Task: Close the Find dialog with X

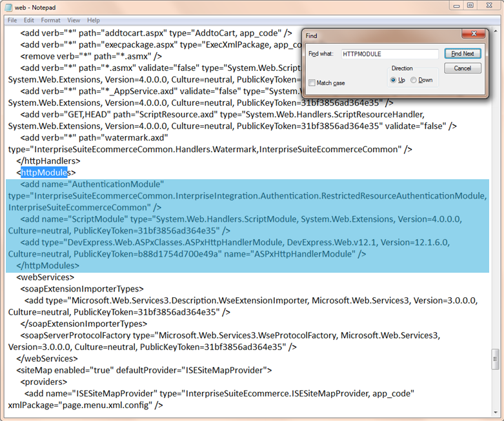Action: 473,35
